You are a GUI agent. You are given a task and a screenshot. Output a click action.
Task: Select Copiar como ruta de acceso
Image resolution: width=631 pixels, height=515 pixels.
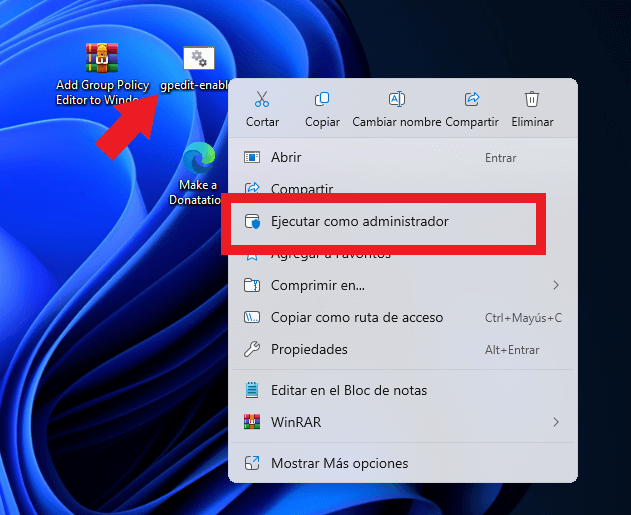click(x=402, y=317)
